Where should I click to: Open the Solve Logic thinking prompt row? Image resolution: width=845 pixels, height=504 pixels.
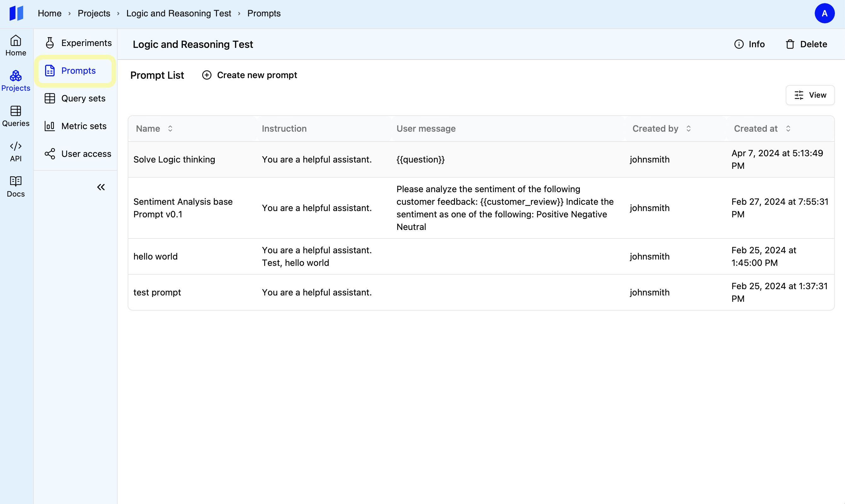174,159
